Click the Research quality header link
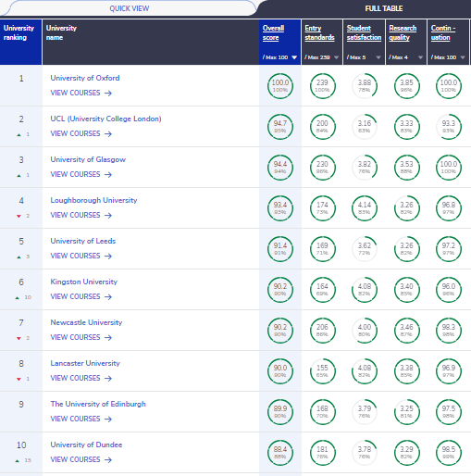The height and width of the screenshot is (476, 471). (403, 32)
